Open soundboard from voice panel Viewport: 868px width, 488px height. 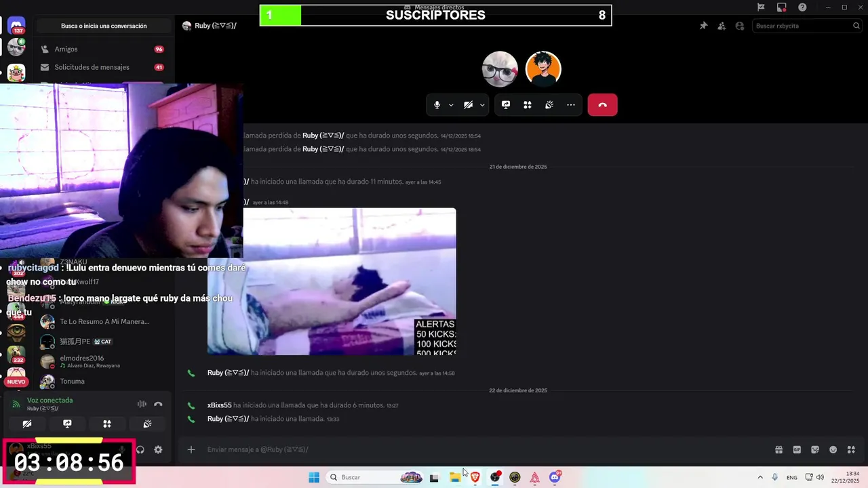147,424
